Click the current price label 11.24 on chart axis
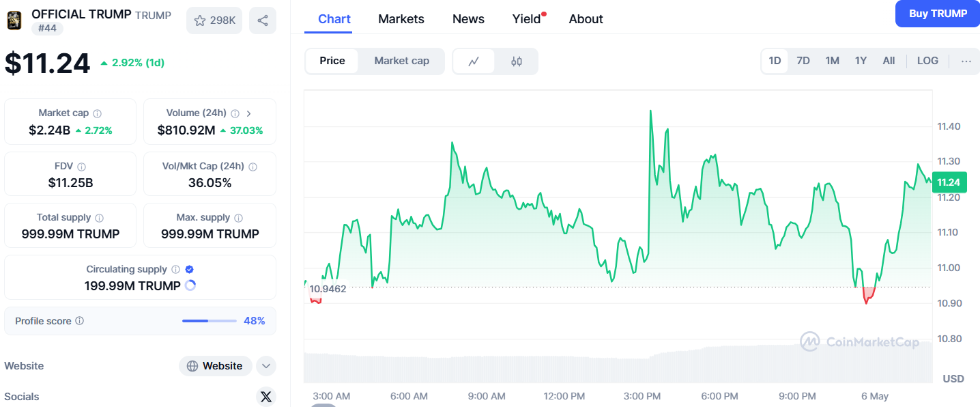Image resolution: width=980 pixels, height=407 pixels. click(x=949, y=182)
